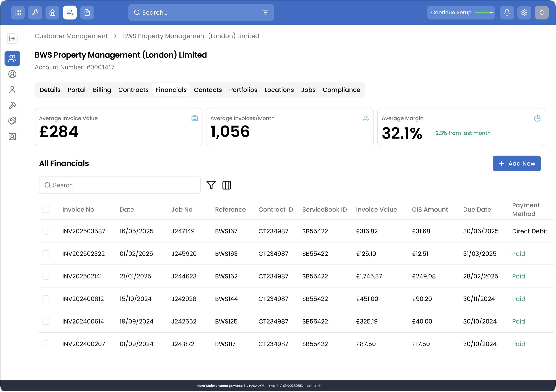556x392 pixels.
Task: Click inside the financials Search field
Action: pyautogui.click(x=120, y=185)
